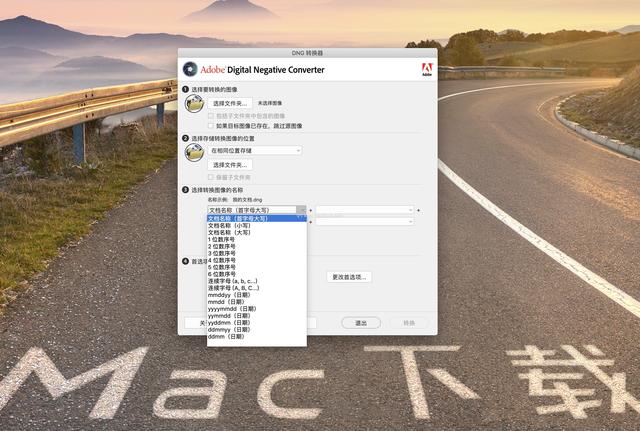The width and height of the screenshot is (640, 431).
Task: Select 'ddmm（日期）' date format
Action: 257,336
